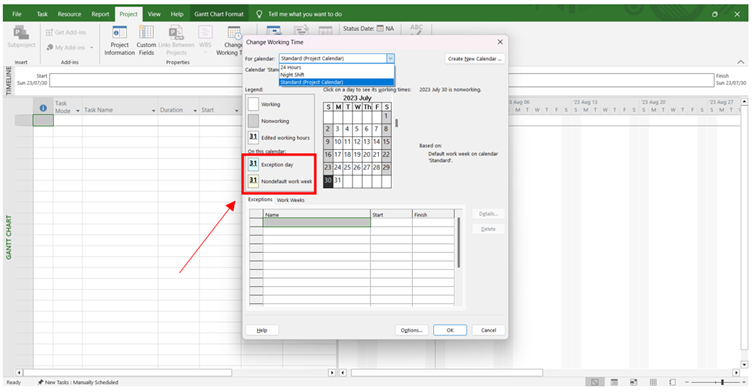Screen dimensions: 752x392
Task: Collapse the ribbon with the chevron
Action: [x=740, y=62]
